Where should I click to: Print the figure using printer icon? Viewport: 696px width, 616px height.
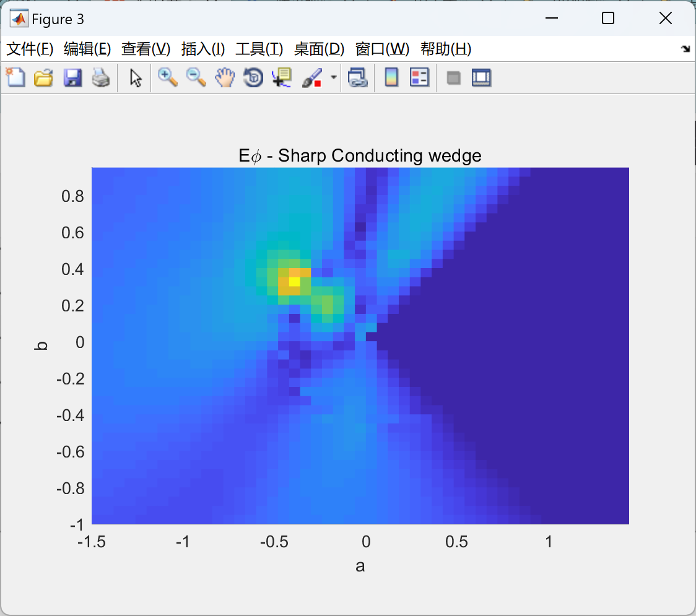101,78
